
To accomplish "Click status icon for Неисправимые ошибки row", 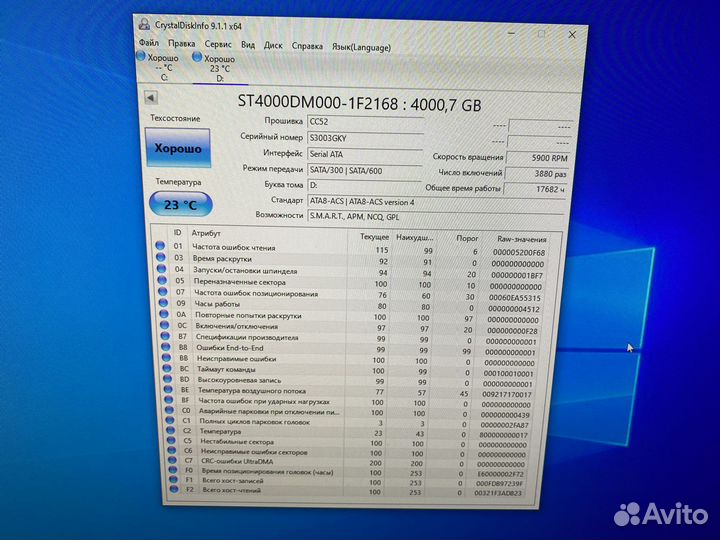I will point(167,358).
